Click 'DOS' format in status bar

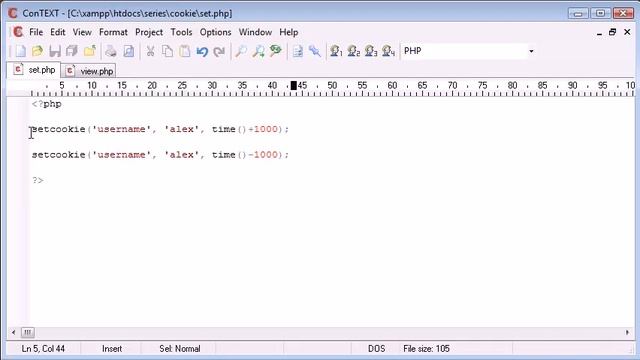coord(376,349)
